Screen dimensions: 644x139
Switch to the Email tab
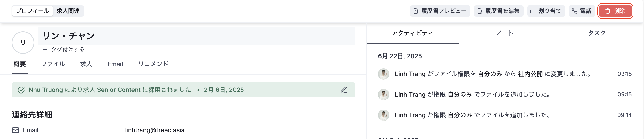point(115,64)
